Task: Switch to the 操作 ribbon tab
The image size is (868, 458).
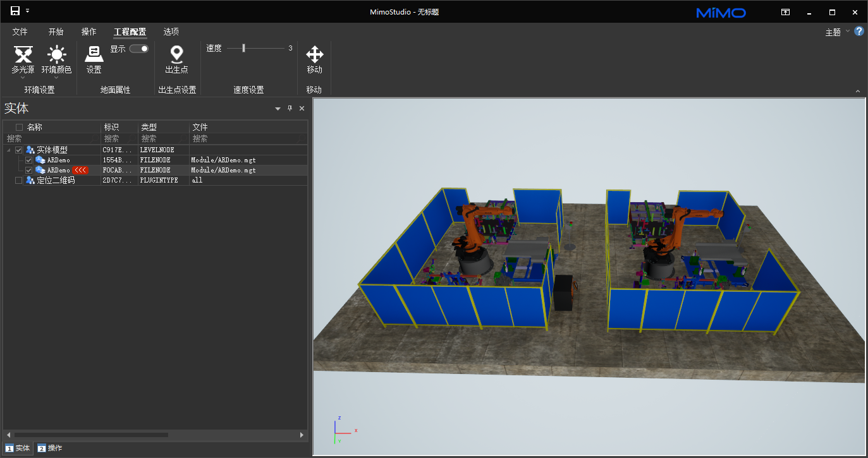Action: [89, 32]
